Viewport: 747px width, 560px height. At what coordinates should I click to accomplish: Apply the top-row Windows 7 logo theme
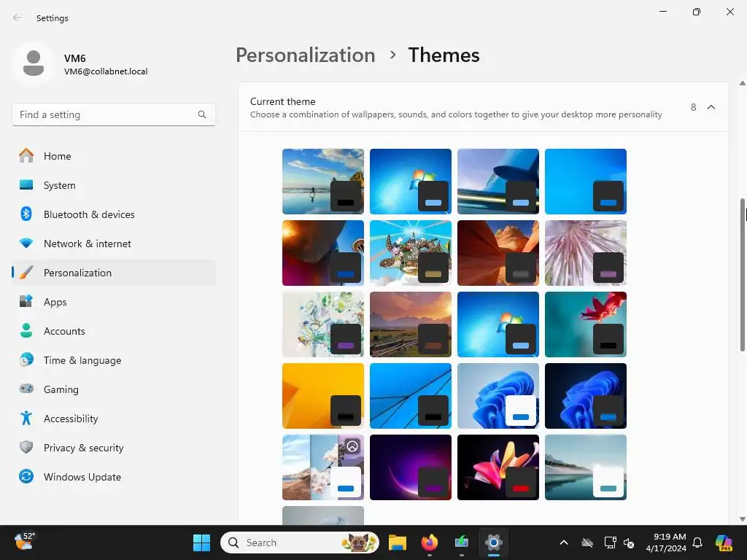(411, 182)
